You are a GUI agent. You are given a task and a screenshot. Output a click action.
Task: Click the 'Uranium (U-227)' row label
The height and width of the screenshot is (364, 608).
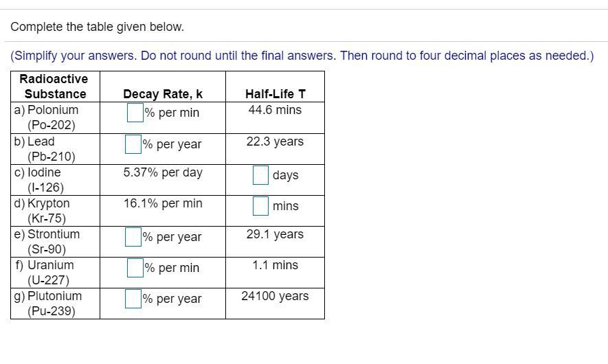(45, 273)
